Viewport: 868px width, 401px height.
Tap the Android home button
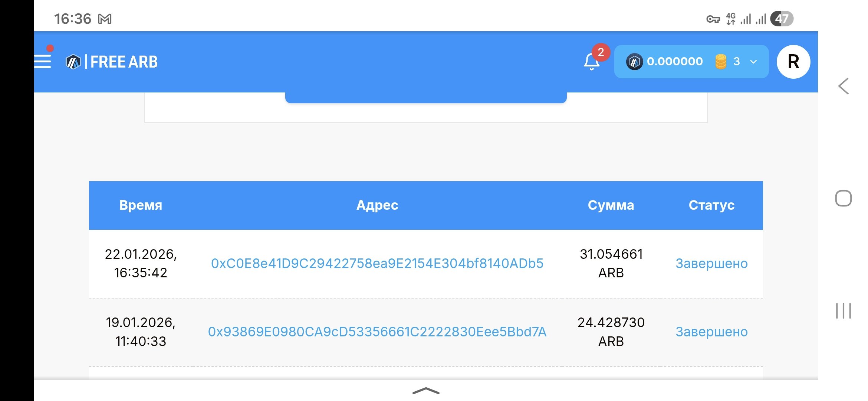click(x=843, y=198)
